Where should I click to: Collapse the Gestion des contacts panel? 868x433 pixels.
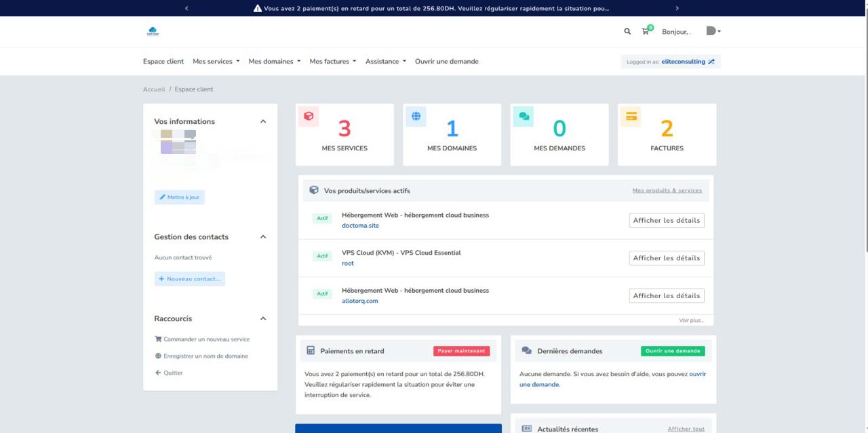(x=263, y=237)
